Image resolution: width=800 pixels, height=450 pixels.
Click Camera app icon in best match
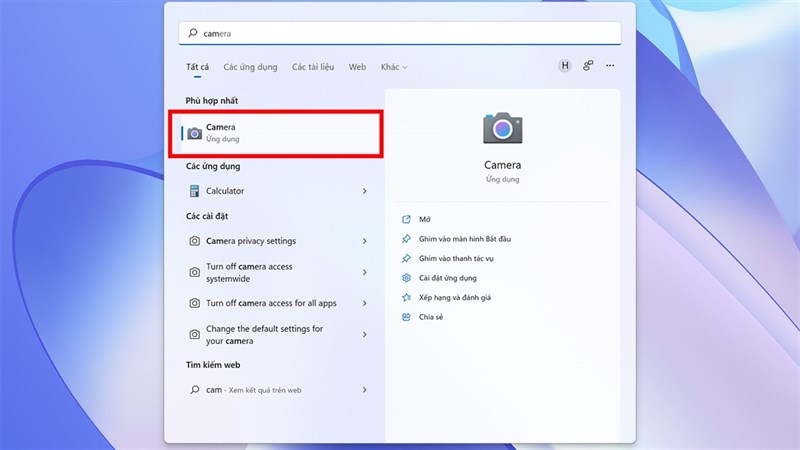coord(194,133)
